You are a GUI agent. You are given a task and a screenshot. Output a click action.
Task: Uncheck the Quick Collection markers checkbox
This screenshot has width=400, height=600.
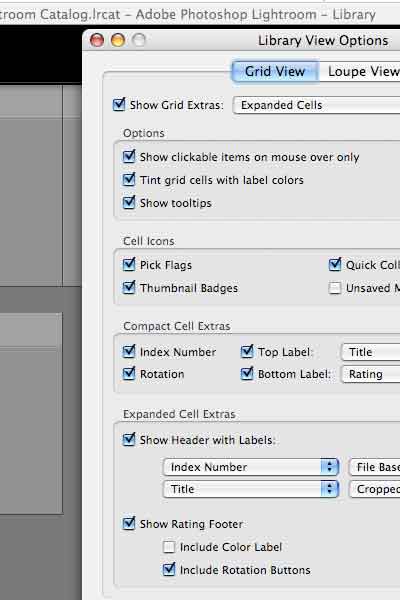coord(335,264)
